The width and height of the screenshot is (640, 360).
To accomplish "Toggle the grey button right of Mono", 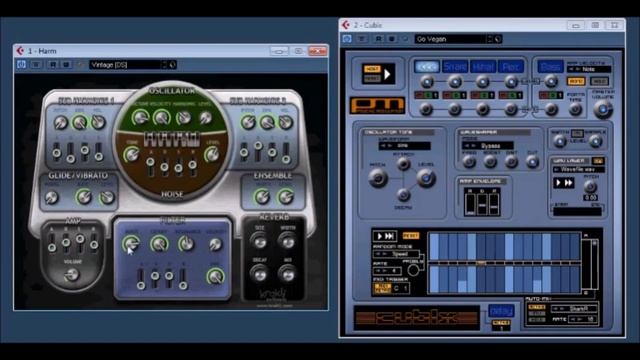I will (599, 81).
